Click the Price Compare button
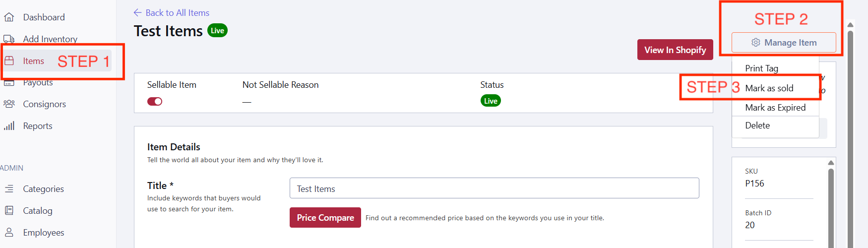Image resolution: width=868 pixels, height=248 pixels. (x=325, y=218)
